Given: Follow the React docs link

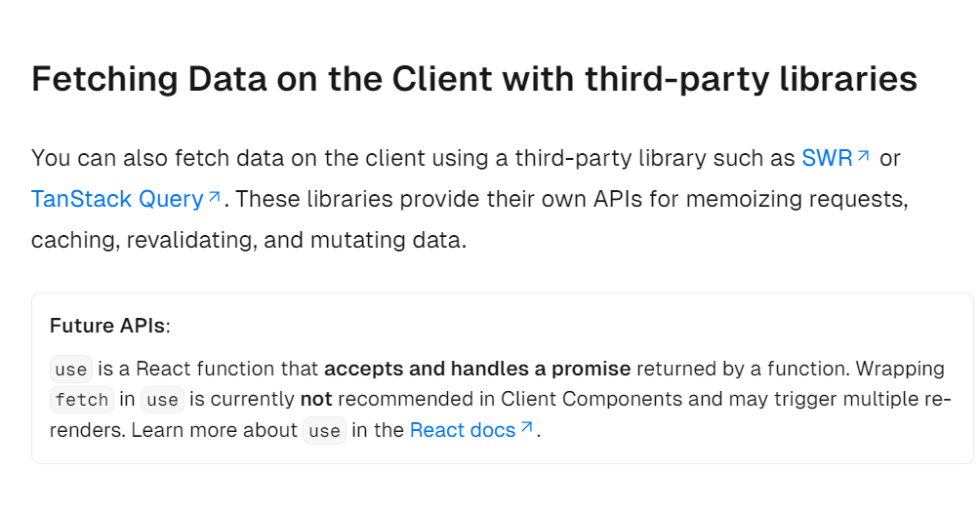Looking at the screenshot, I should 463,430.
